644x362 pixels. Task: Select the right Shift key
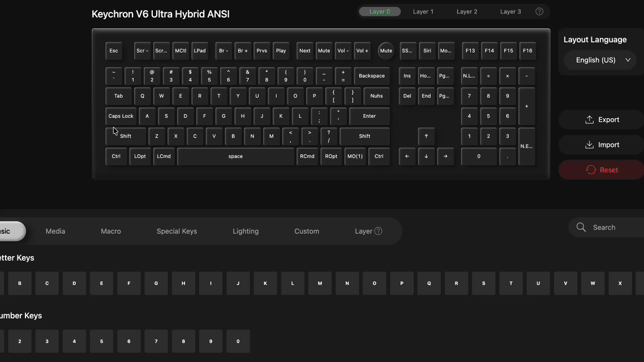point(364,136)
